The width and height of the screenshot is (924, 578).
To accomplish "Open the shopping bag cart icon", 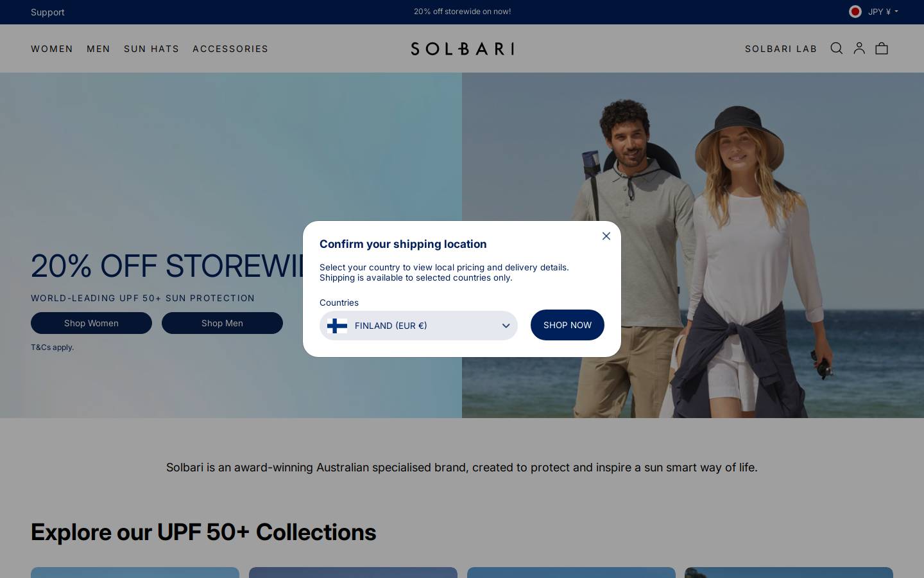I will click(x=882, y=48).
